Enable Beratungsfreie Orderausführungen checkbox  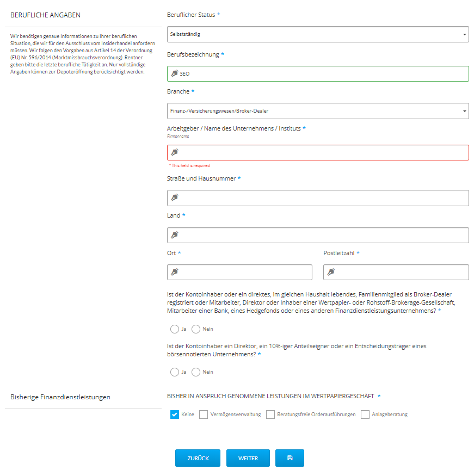[270, 415]
